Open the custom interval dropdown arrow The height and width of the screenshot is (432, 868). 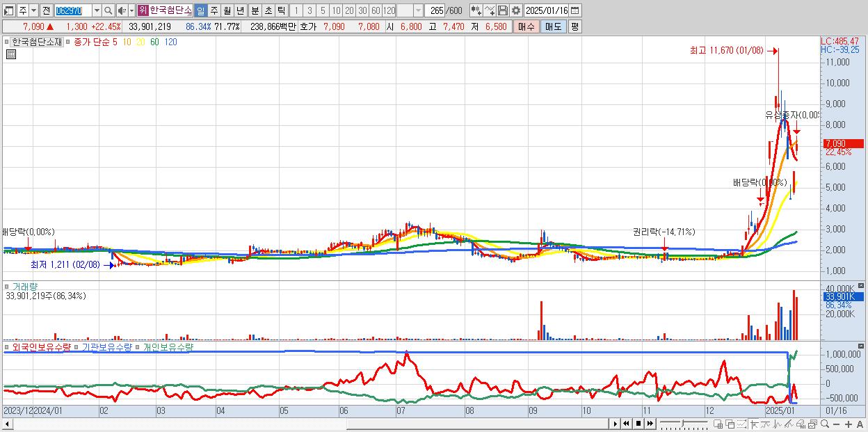coord(418,10)
